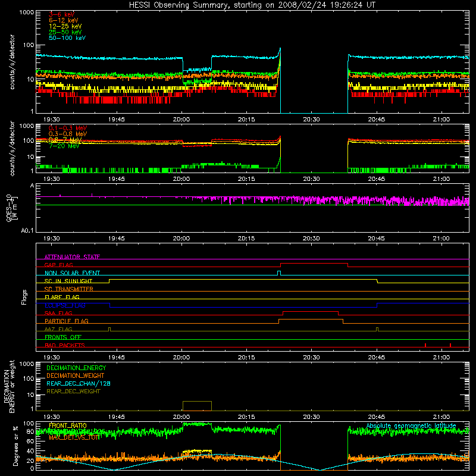Click the top panel counts/s/detector axis label

12,62
